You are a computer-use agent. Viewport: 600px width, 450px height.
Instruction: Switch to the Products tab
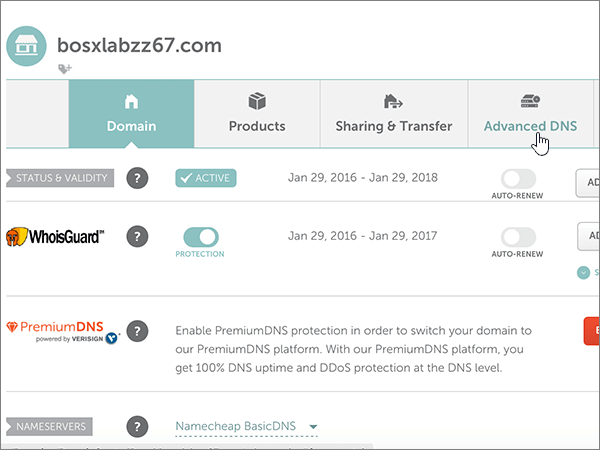[x=257, y=114]
